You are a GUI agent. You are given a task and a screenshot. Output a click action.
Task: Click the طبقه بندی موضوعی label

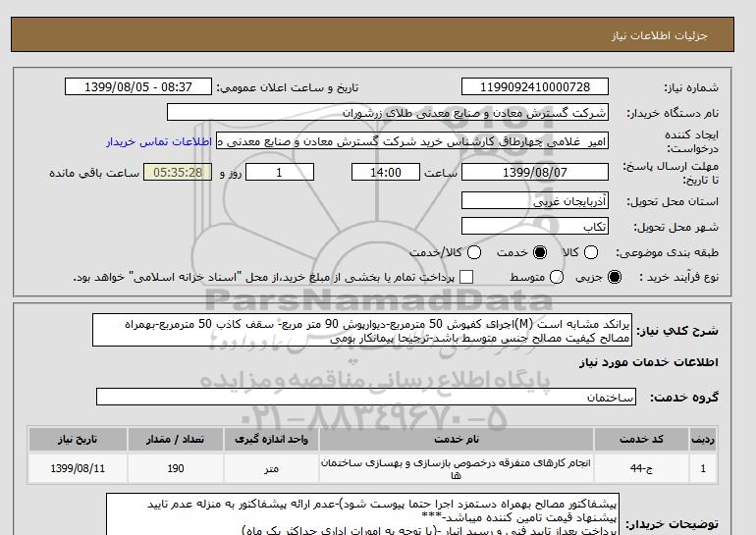tap(668, 252)
